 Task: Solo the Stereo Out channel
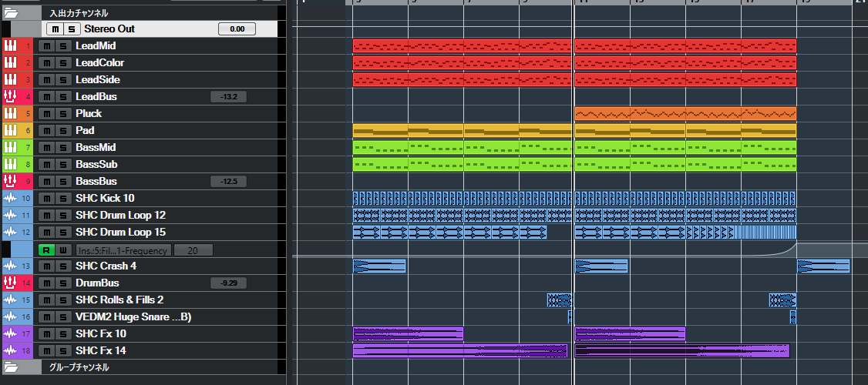pos(71,28)
